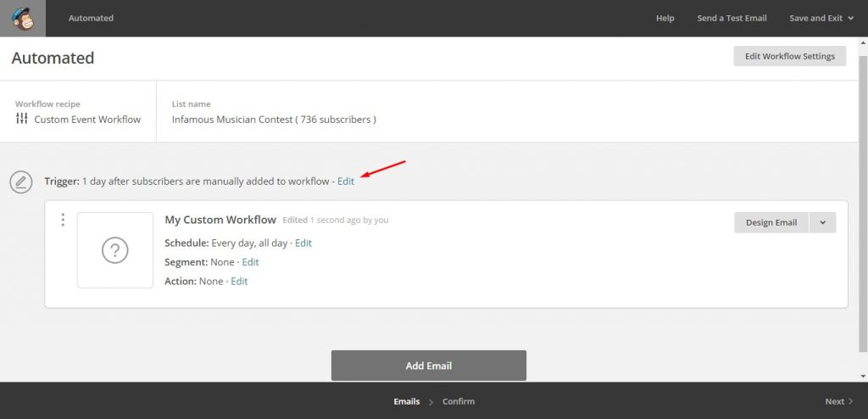Edit the trigger settings link
The height and width of the screenshot is (419, 868).
click(346, 182)
